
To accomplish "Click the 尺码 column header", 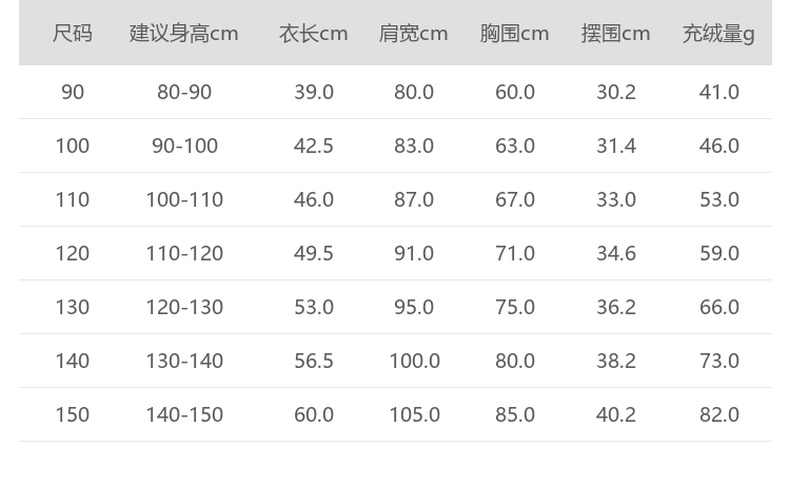I will coord(72,33).
